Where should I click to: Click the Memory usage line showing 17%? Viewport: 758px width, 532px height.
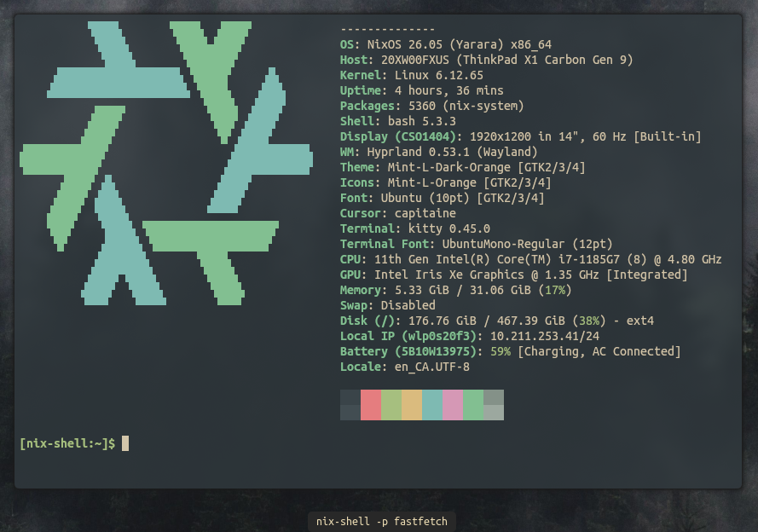pos(455,290)
